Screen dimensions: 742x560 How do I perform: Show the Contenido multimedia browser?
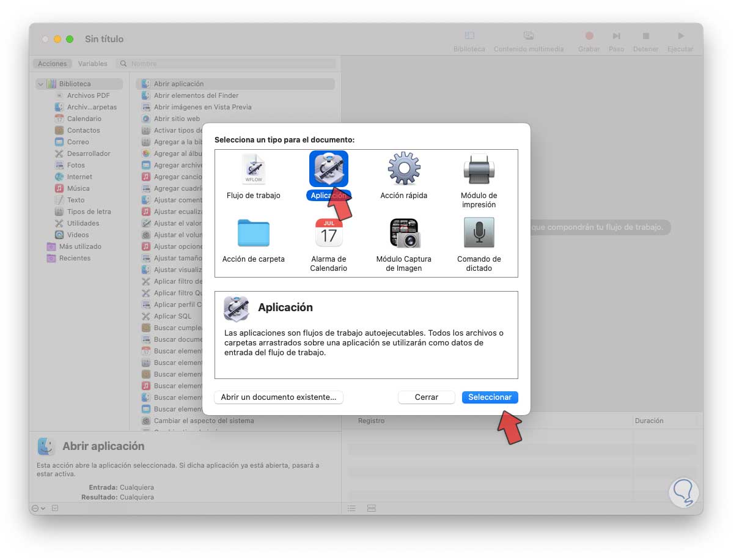pos(529,36)
